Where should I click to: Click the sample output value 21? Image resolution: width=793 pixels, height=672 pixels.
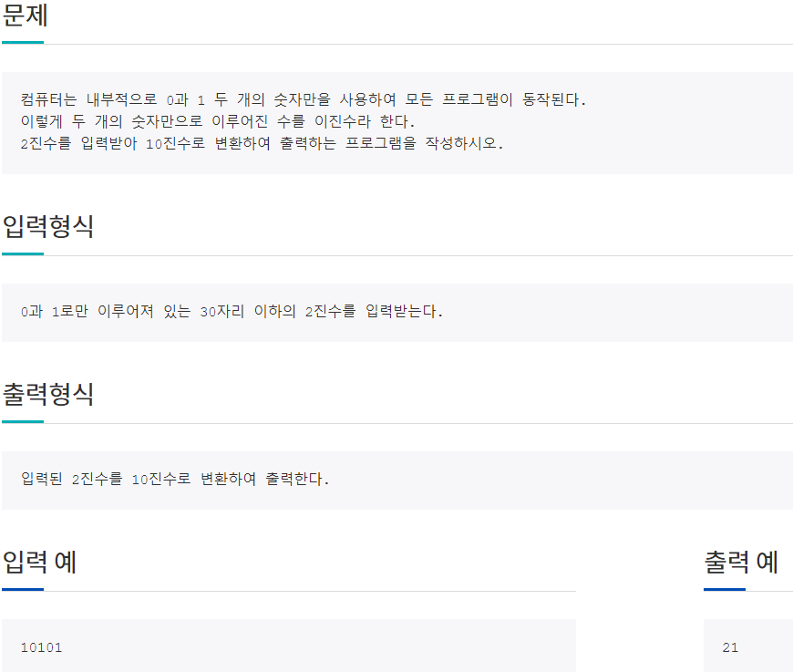coord(730,647)
